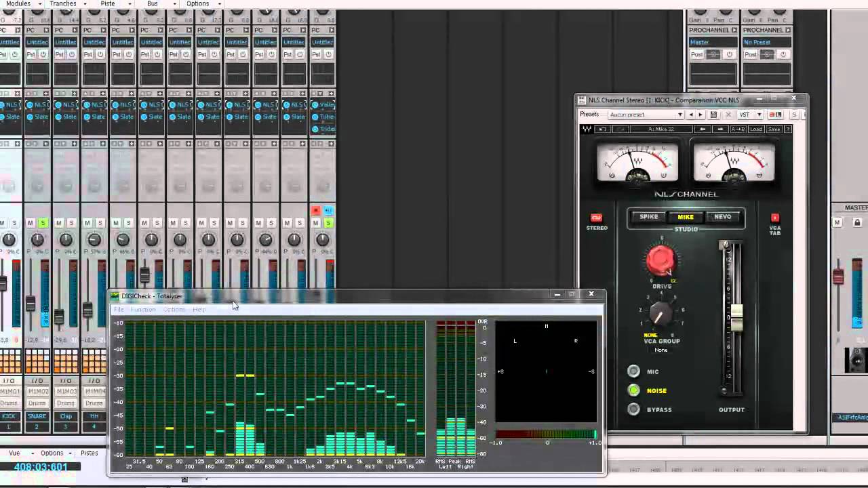The width and height of the screenshot is (868, 488).
Task: Expand the VST dropdown arrow
Action: click(x=759, y=115)
